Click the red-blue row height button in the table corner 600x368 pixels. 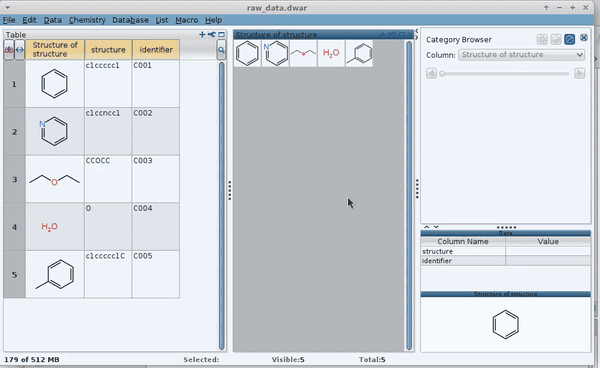(9, 50)
